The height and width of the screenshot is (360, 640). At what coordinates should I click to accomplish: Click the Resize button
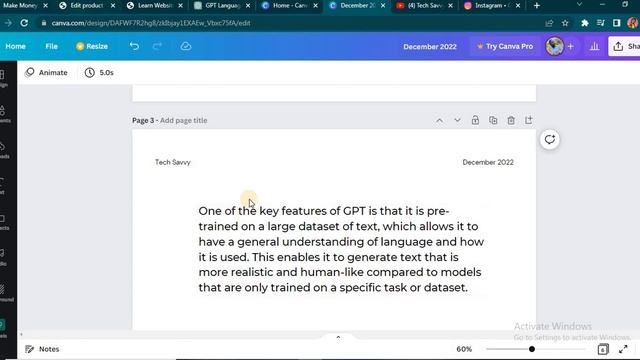pyautogui.click(x=92, y=47)
